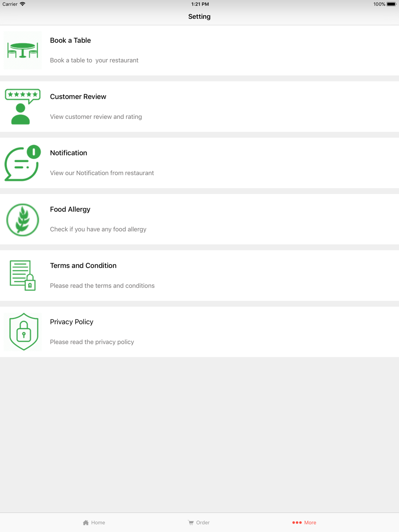Screen dimensions: 399x532
Task: Tap the Setting page title
Action: pyautogui.click(x=199, y=16)
